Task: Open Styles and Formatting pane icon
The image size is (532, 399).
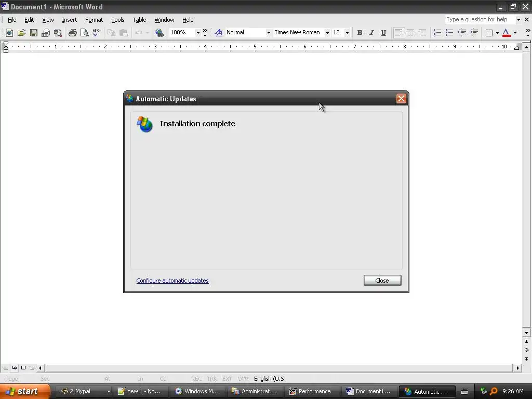Action: point(219,33)
